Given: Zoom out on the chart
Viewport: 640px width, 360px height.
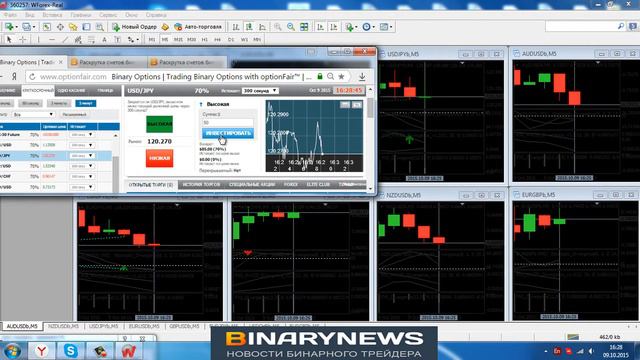Looking at the screenshot, I should pyautogui.click(x=291, y=27).
